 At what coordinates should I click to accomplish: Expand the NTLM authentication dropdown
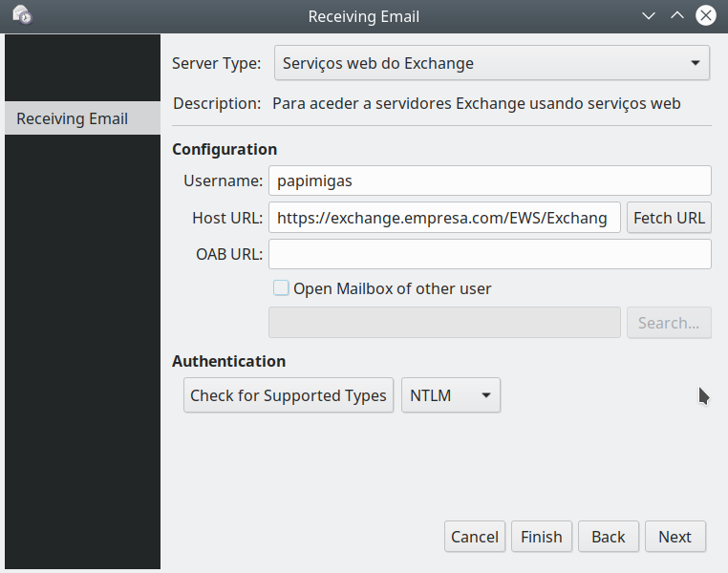coord(451,395)
